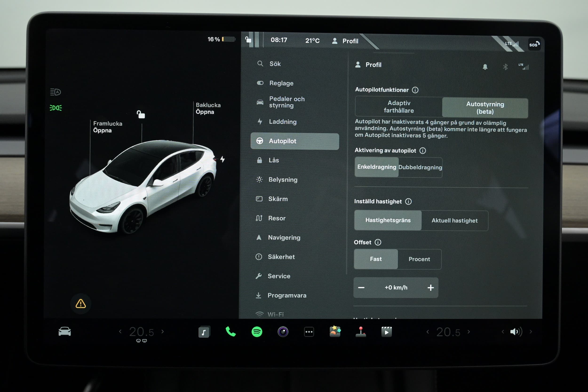Select Aktuell hastighet set speed option
This screenshot has height=392, width=588.
tap(454, 221)
